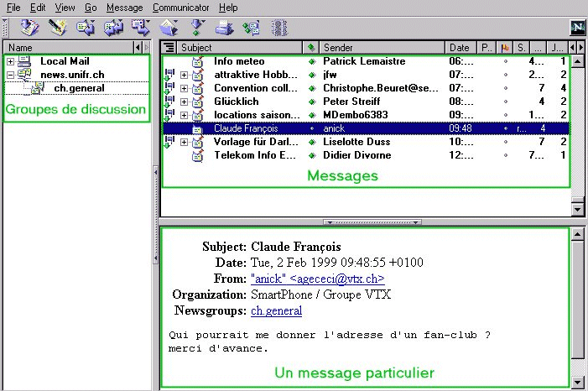Viewport: 588px width, 391px height.
Task: Click the Reply All toolbar icon
Action: 113,28
